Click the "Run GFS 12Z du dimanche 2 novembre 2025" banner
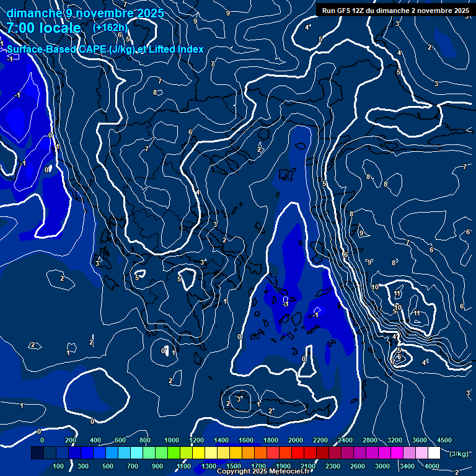The height and width of the screenshot is (476, 476). (x=395, y=11)
